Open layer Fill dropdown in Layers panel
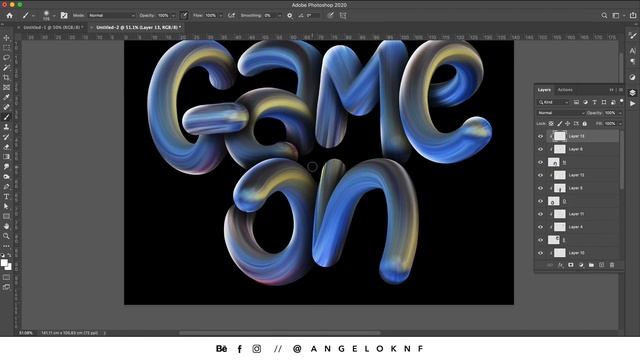Image resolution: width=640 pixels, height=360 pixels. (x=620, y=123)
